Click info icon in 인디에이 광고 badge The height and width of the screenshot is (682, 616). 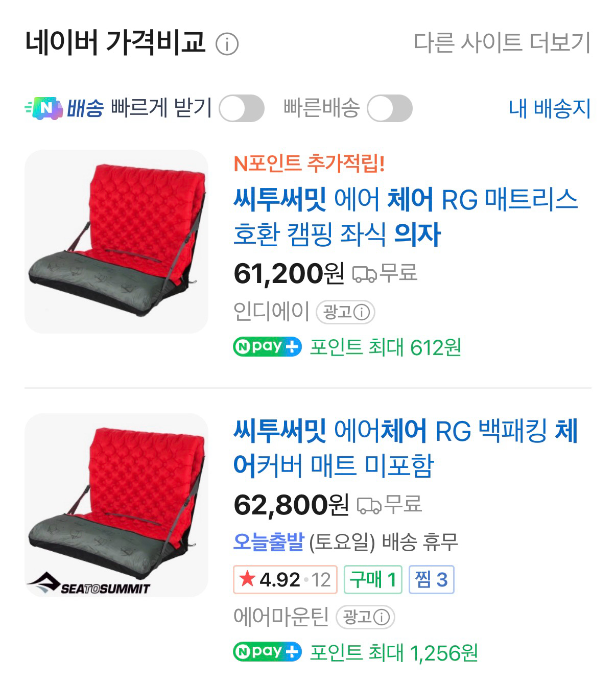[362, 312]
